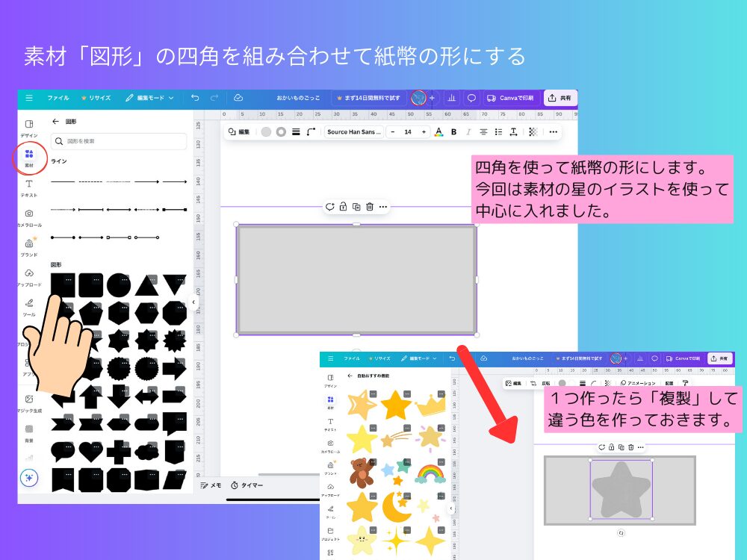This screenshot has width=747, height=560.
Task: Open the ファイル menu
Action: point(59,98)
